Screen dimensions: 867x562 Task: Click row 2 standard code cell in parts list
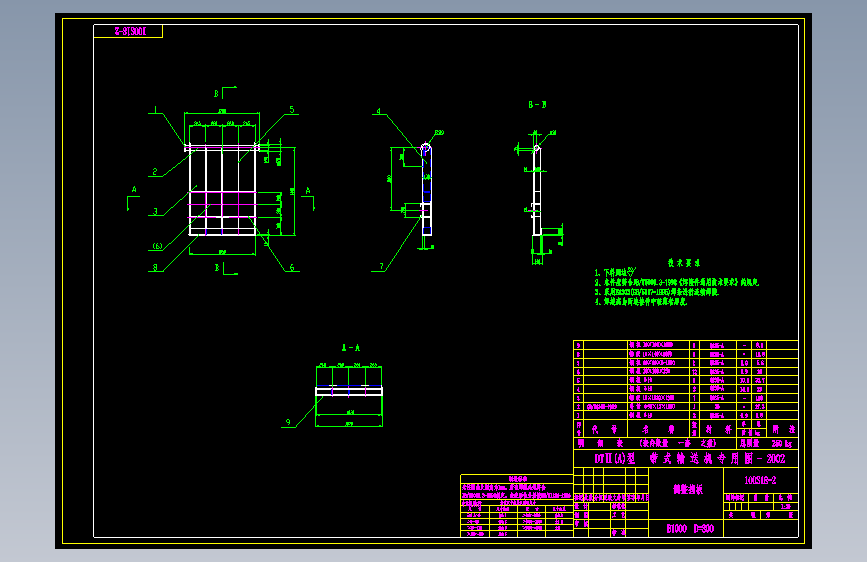pos(605,407)
